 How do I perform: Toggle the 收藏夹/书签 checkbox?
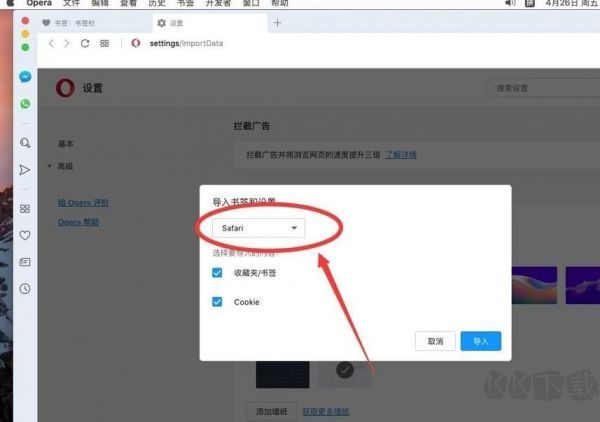[x=217, y=272]
